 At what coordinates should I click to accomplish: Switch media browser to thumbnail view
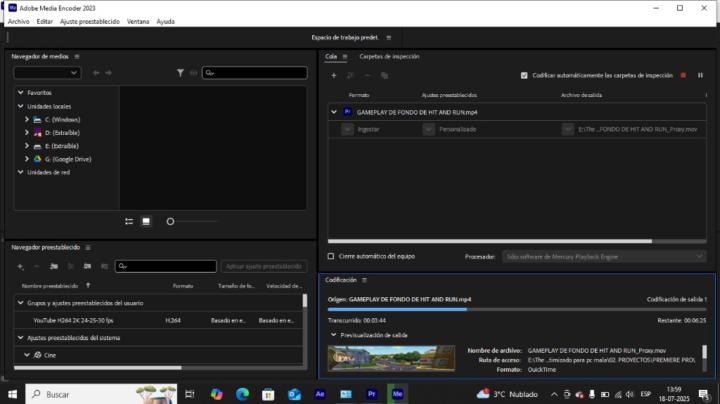point(145,221)
